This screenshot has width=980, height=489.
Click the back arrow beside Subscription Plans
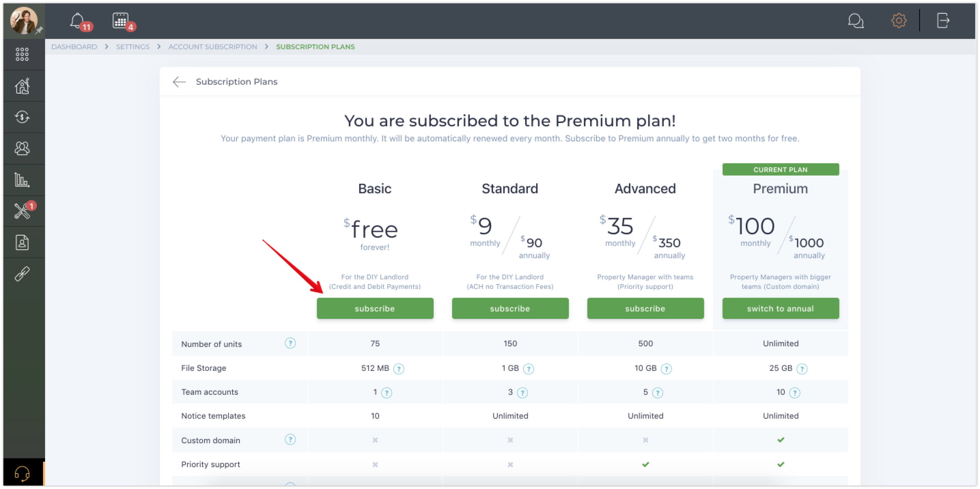(x=179, y=81)
